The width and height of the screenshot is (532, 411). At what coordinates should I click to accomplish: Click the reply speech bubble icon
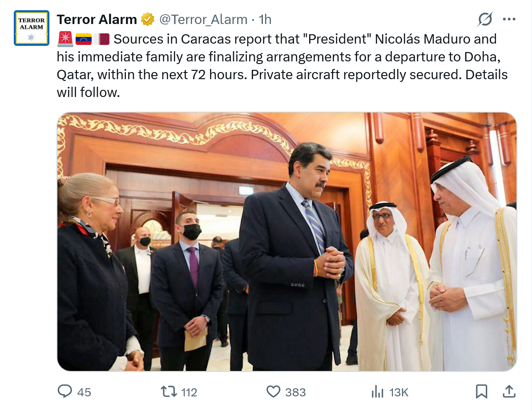(x=65, y=391)
